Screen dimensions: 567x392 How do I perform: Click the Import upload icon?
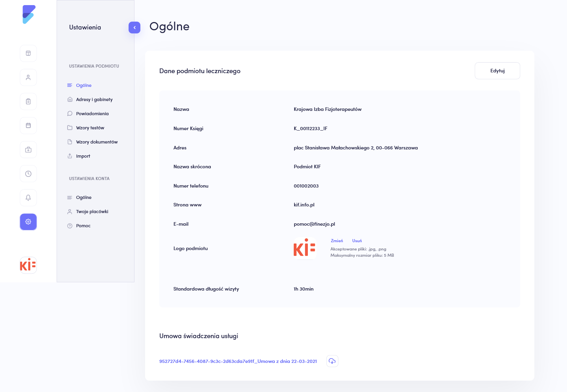[x=70, y=156]
